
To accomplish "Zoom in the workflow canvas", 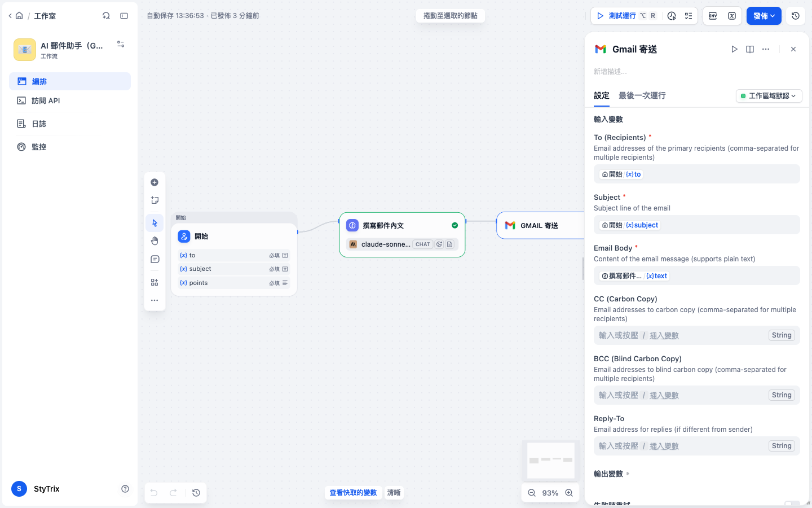I will [x=570, y=493].
